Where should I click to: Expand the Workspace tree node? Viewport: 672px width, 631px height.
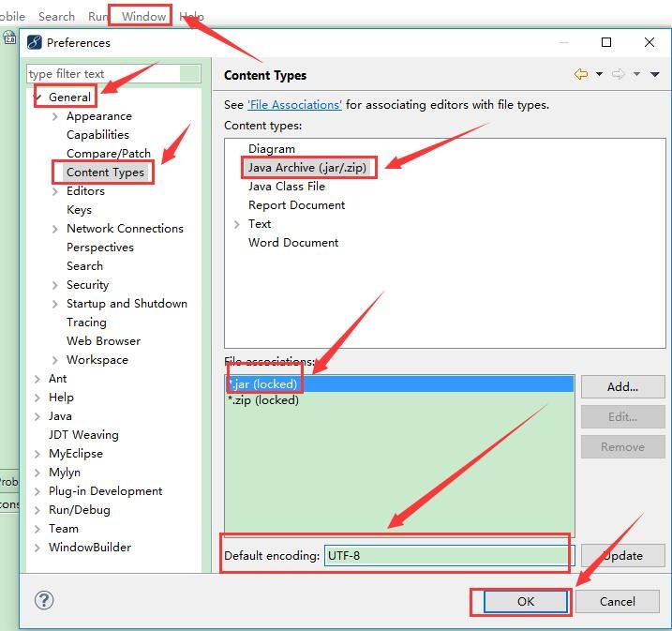click(55, 360)
